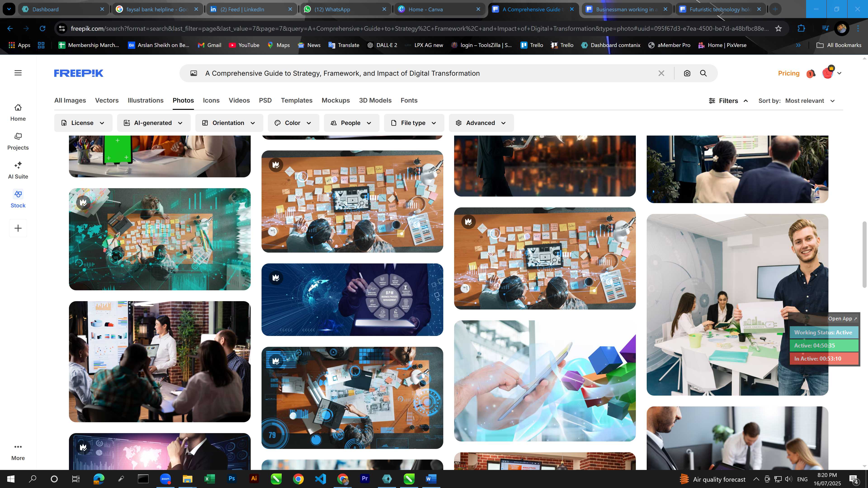The width and height of the screenshot is (868, 488).
Task: Switch to Videos tab
Action: coord(239,100)
